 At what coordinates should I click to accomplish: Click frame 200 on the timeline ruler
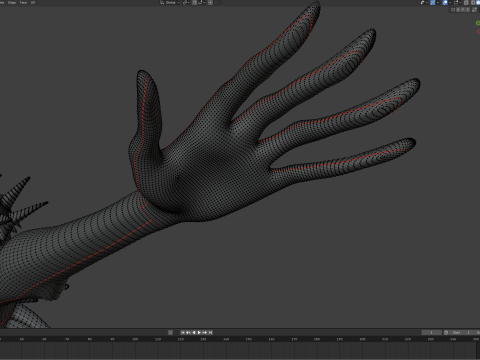(x=362, y=339)
